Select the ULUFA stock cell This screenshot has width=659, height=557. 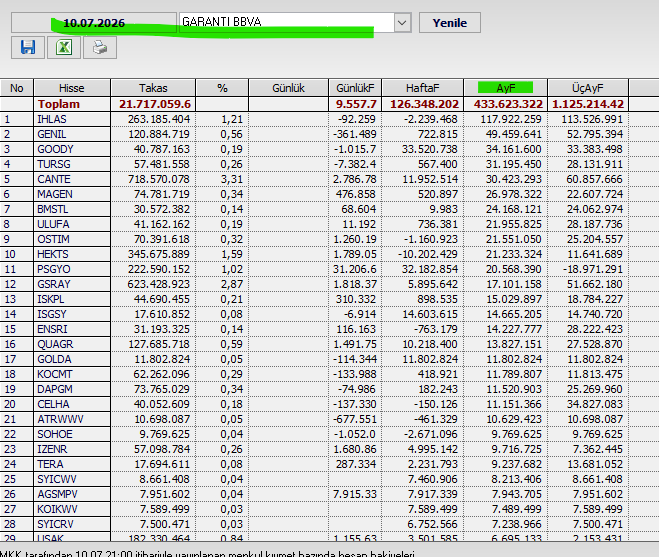(x=72, y=224)
